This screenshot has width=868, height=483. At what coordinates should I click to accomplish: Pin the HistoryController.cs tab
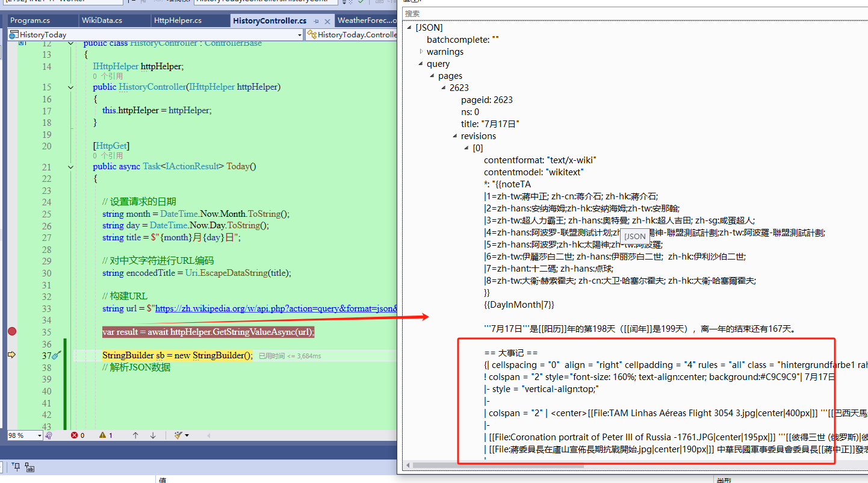pos(317,21)
